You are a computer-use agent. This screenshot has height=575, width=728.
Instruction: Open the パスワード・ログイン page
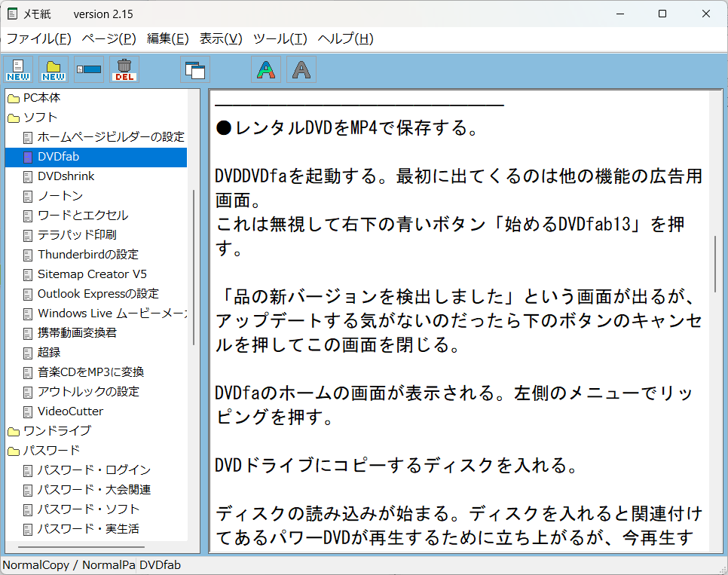coord(93,470)
